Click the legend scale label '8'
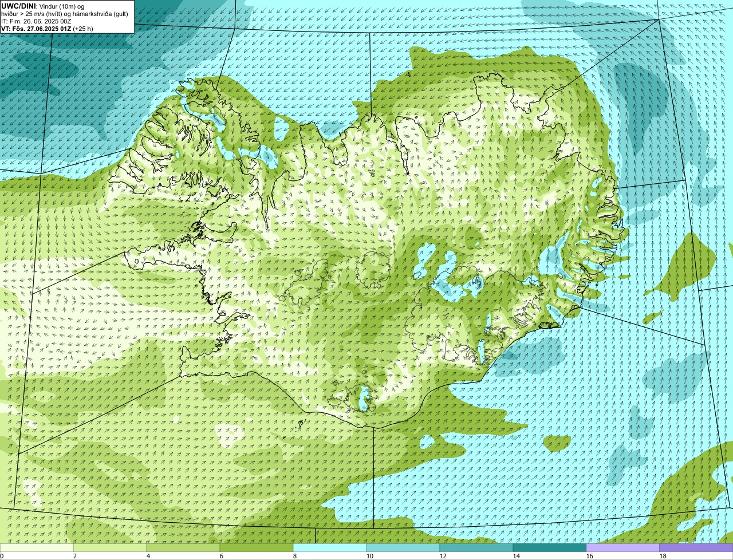Screen dimensions: 733x560 [x=295, y=556]
